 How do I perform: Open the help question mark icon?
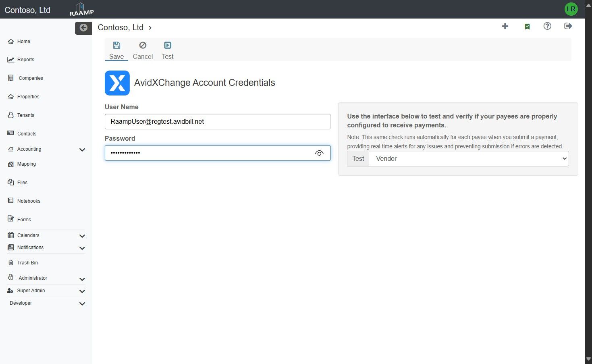[x=547, y=26]
